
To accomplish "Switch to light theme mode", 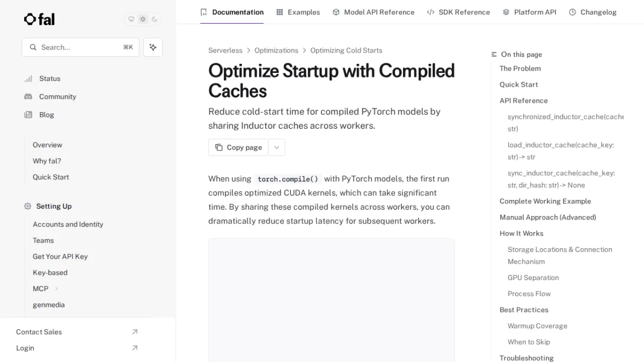I will point(143,19).
